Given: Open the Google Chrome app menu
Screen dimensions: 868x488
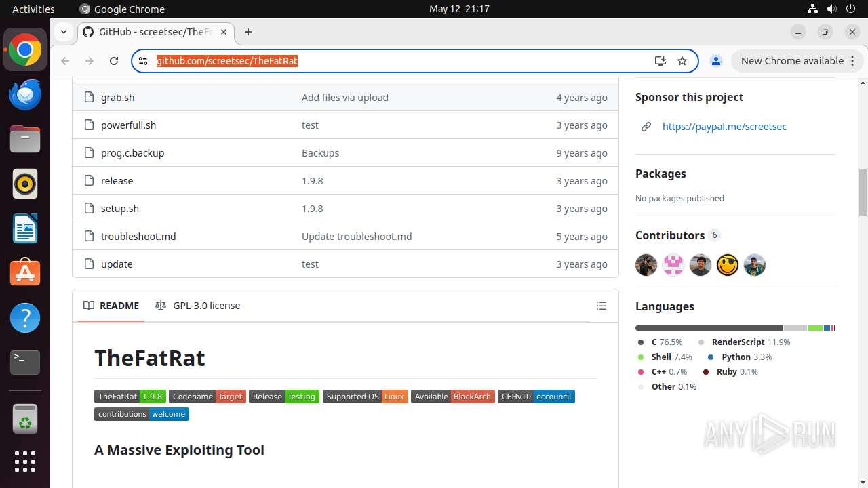Looking at the screenshot, I should [x=122, y=9].
